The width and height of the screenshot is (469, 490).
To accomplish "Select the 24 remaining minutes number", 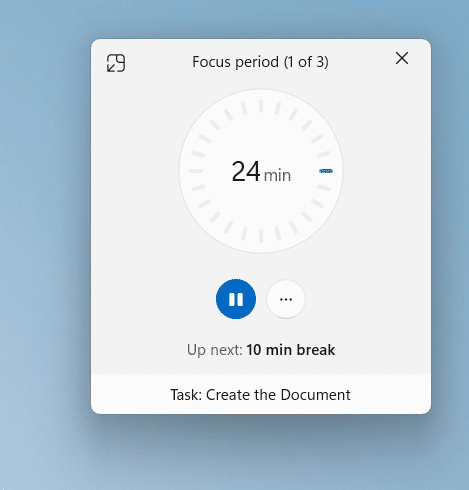I will (x=246, y=171).
